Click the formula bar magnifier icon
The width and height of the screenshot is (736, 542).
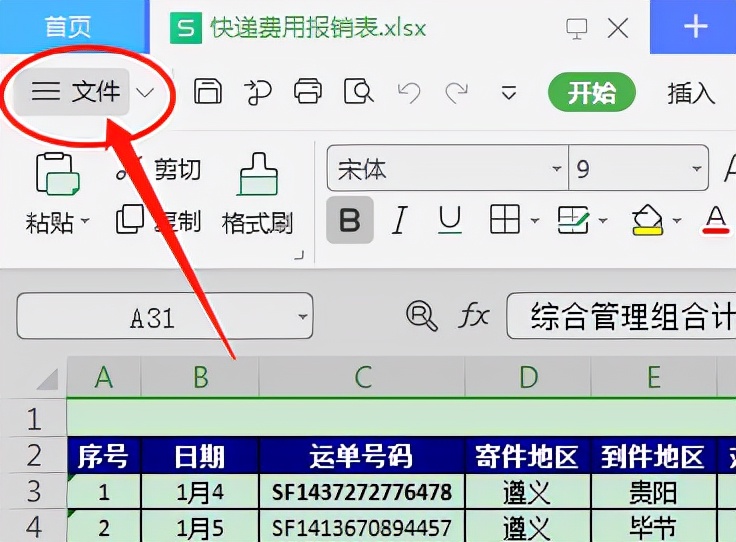[x=422, y=316]
